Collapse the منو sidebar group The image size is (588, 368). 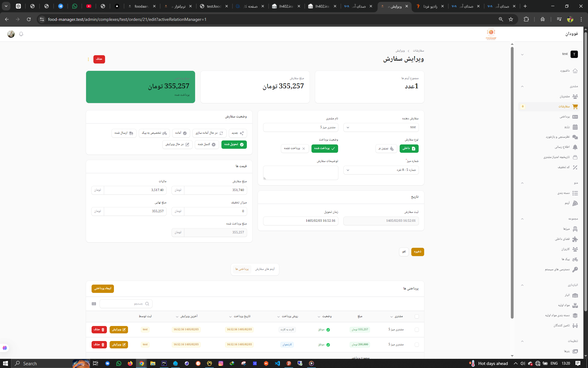(x=522, y=183)
